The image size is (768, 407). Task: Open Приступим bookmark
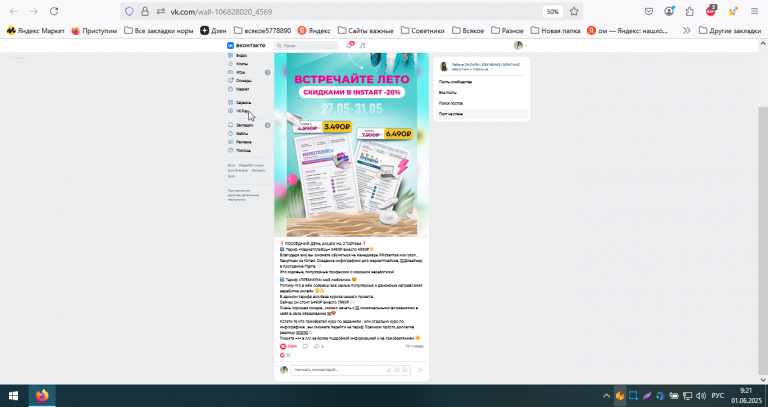pyautogui.click(x=95, y=30)
